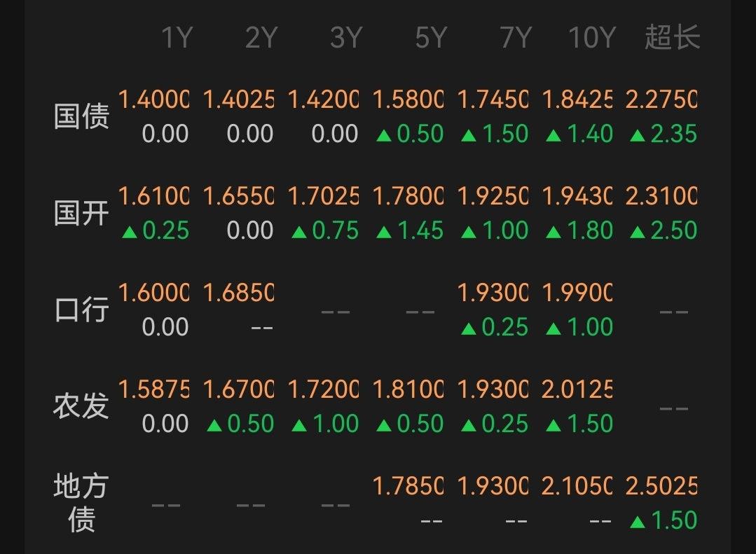Click the 农发 10Y yield 2.0125
Viewport: 756px width, 554px height.
(577, 390)
